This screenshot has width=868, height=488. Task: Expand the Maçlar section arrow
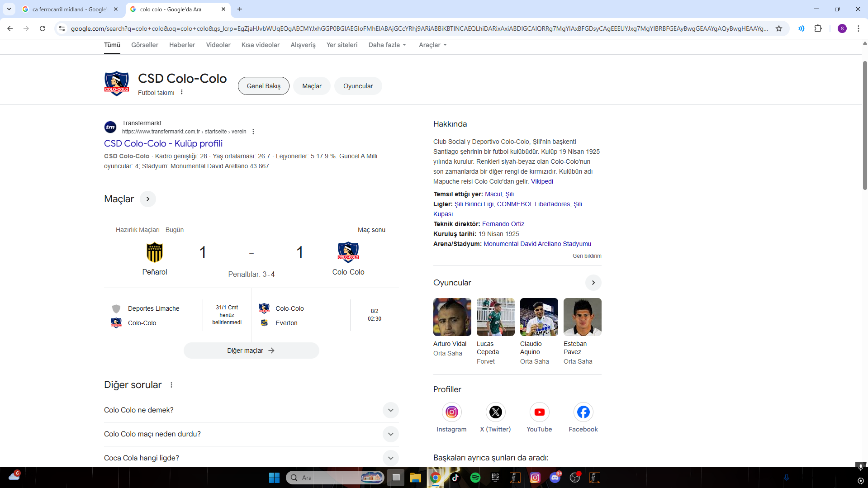[148, 199]
